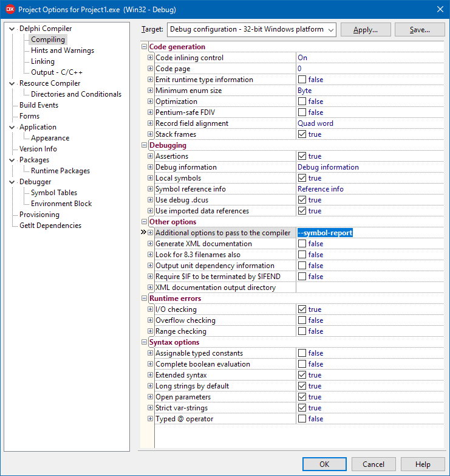450x476 pixels.
Task: Collapse the Delphi Compiler tree node
Action: [12, 29]
